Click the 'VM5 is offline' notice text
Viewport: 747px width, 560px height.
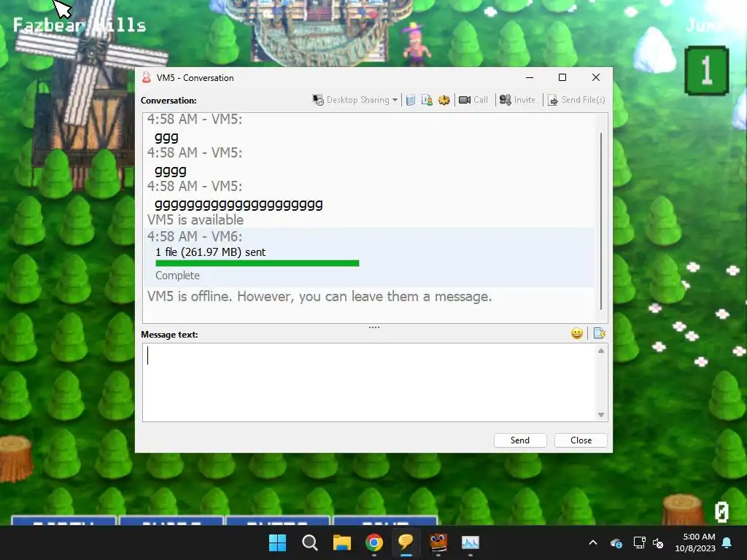[320, 297]
